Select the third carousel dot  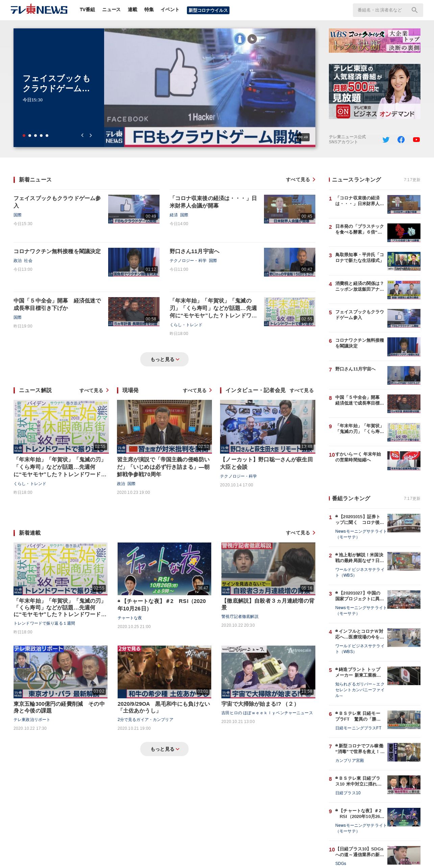[x=35, y=136]
